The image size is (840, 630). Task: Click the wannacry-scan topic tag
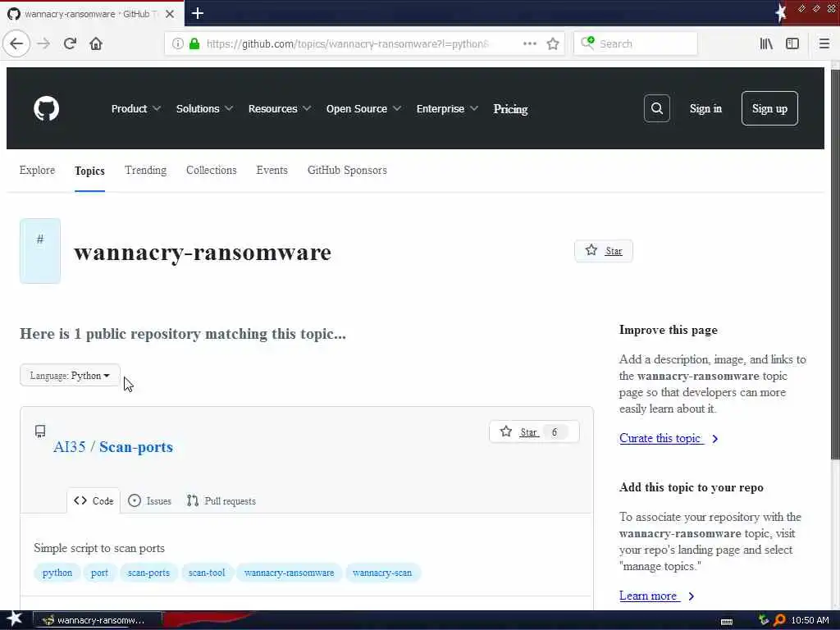click(382, 573)
